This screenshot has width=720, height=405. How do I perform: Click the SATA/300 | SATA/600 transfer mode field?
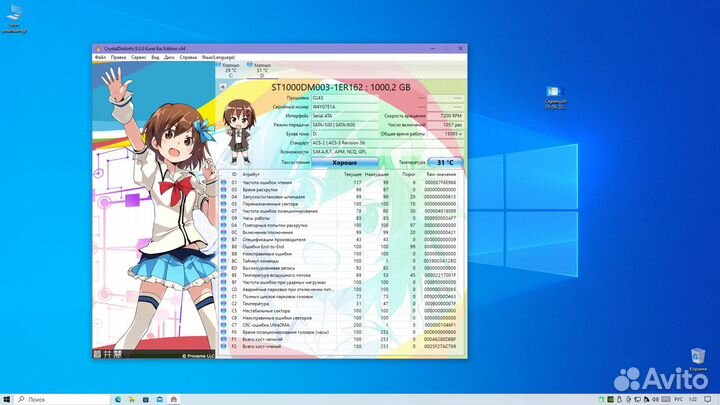(x=345, y=125)
